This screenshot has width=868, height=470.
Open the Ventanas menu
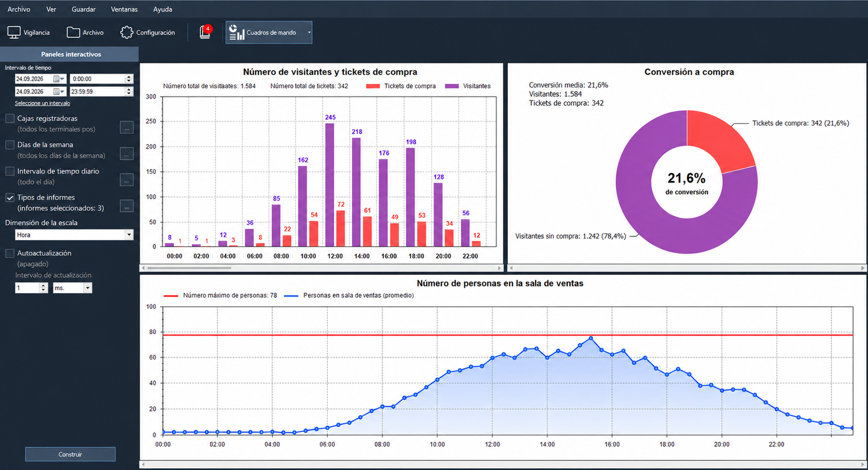click(x=124, y=9)
